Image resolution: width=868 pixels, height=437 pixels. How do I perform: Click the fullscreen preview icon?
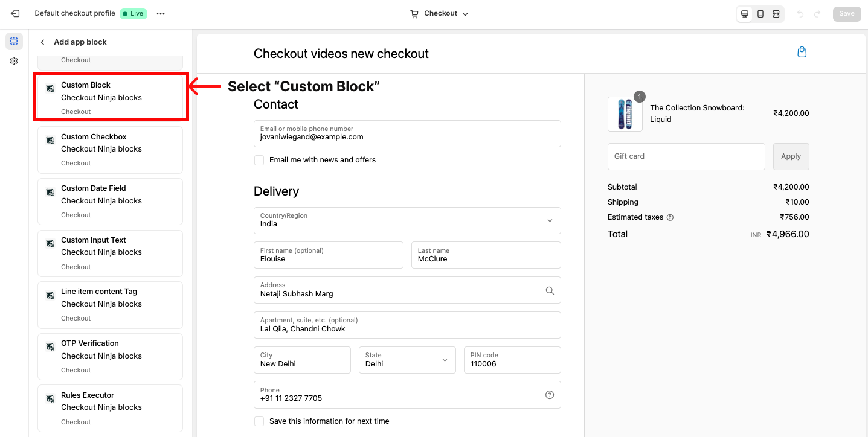pyautogui.click(x=776, y=14)
